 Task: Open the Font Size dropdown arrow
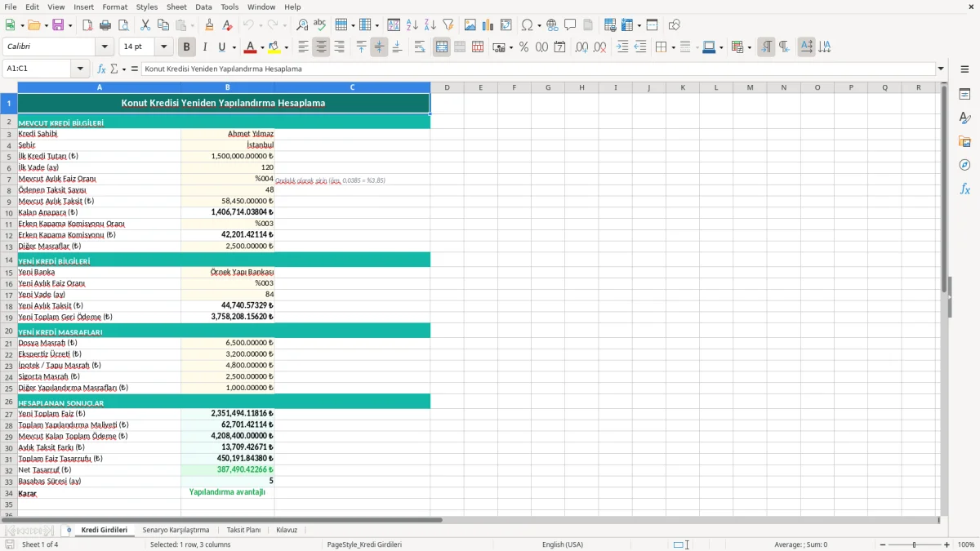pyautogui.click(x=164, y=47)
